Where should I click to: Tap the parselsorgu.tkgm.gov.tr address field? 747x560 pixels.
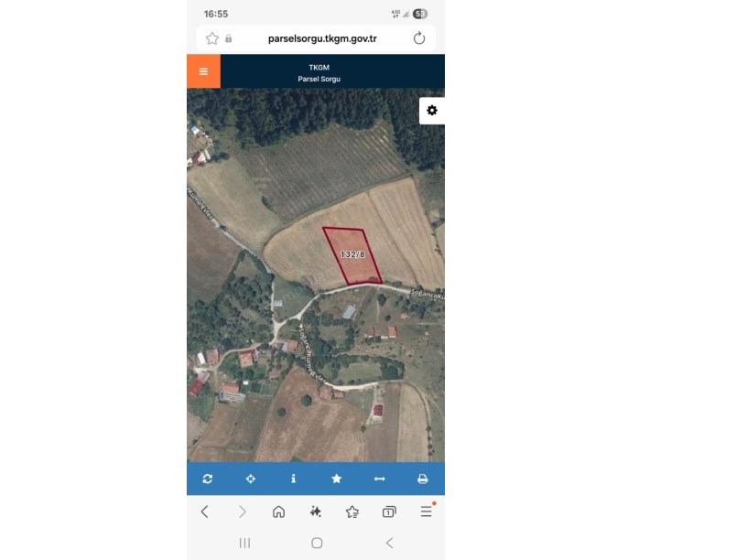322,38
